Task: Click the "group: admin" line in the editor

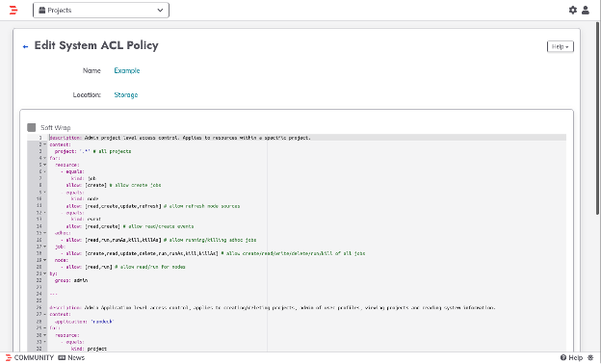Action: click(x=71, y=280)
